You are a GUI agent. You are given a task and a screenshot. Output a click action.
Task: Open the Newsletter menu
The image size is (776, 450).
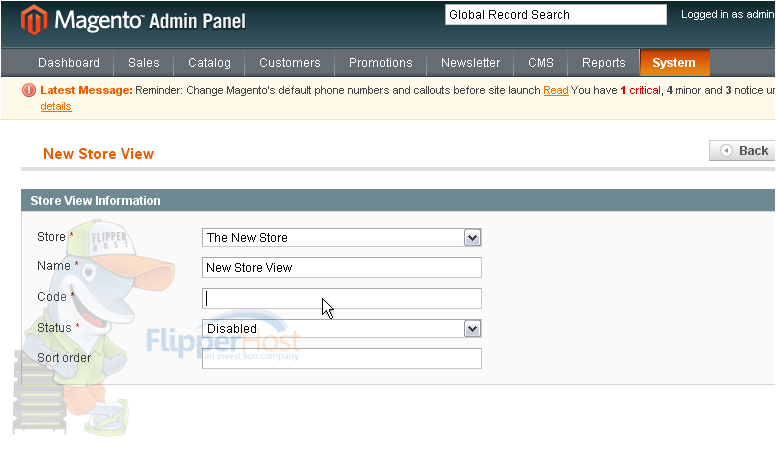(x=470, y=63)
